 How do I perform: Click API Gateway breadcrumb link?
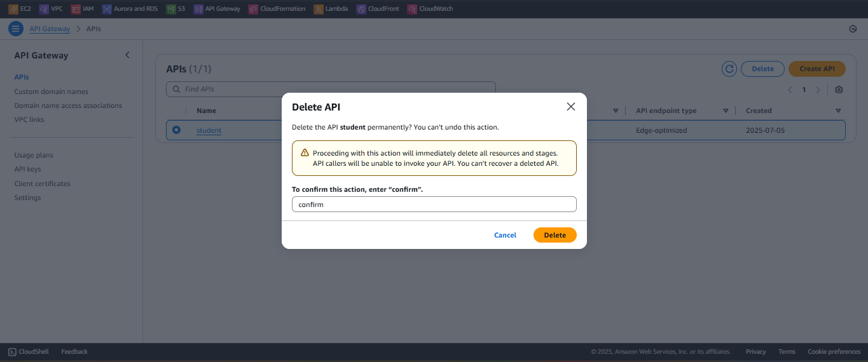tap(50, 29)
